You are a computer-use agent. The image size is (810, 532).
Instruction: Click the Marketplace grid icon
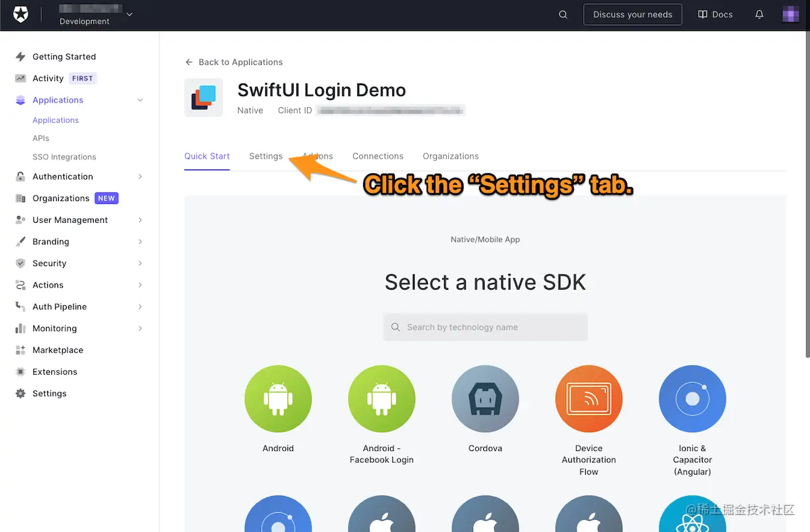[20, 350]
